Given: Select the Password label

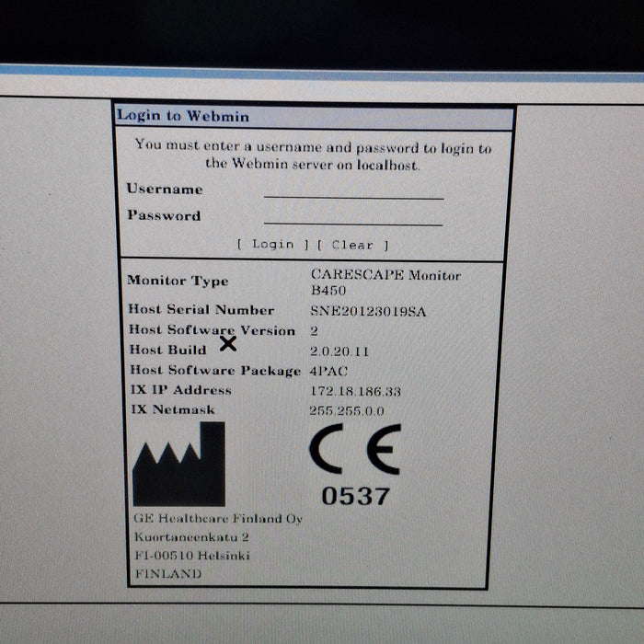Looking at the screenshot, I should 164,215.
